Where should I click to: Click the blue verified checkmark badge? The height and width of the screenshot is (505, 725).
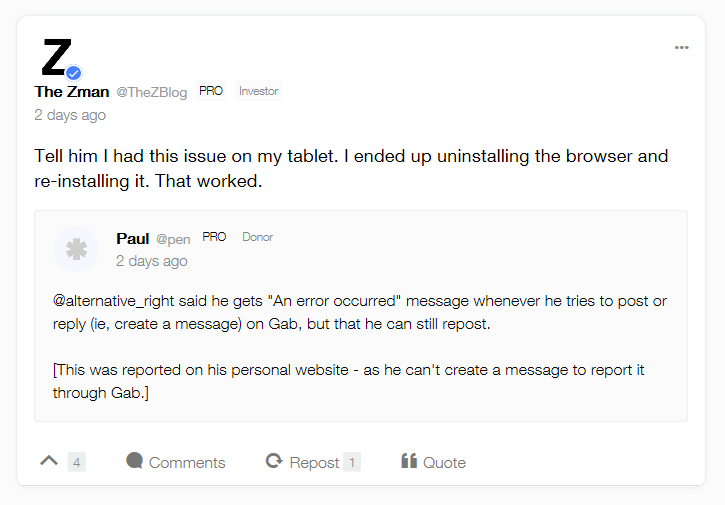(74, 73)
